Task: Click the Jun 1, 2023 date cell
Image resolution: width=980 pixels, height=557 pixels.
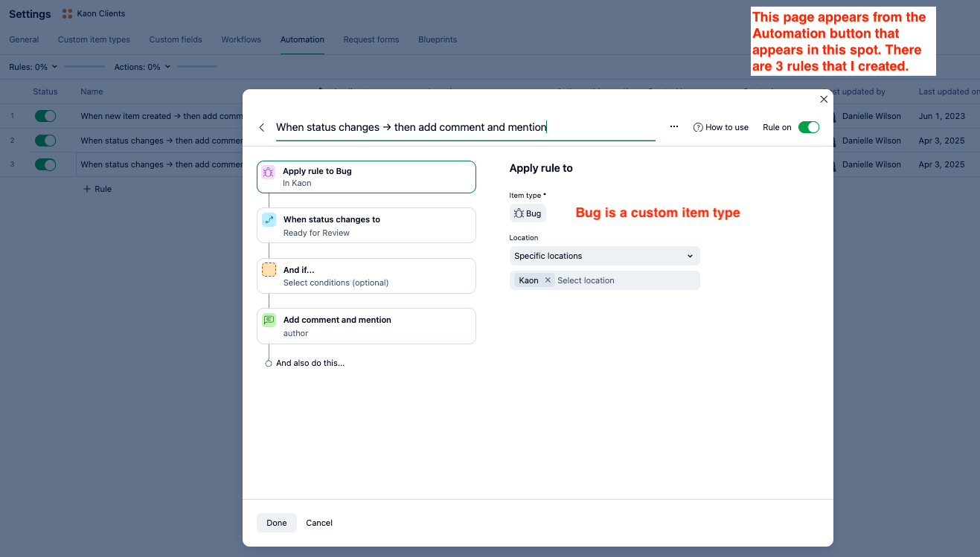Action: (942, 116)
